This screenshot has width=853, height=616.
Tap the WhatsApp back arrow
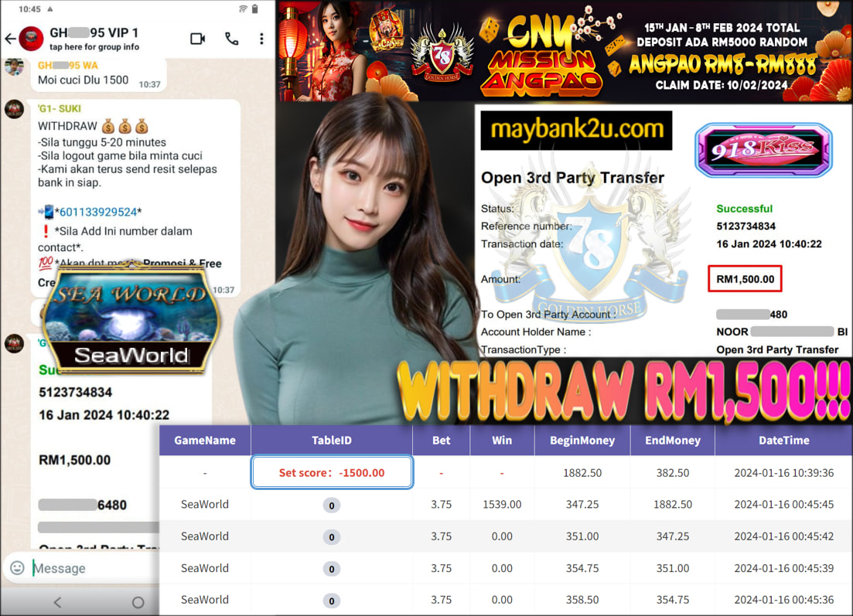click(10, 39)
